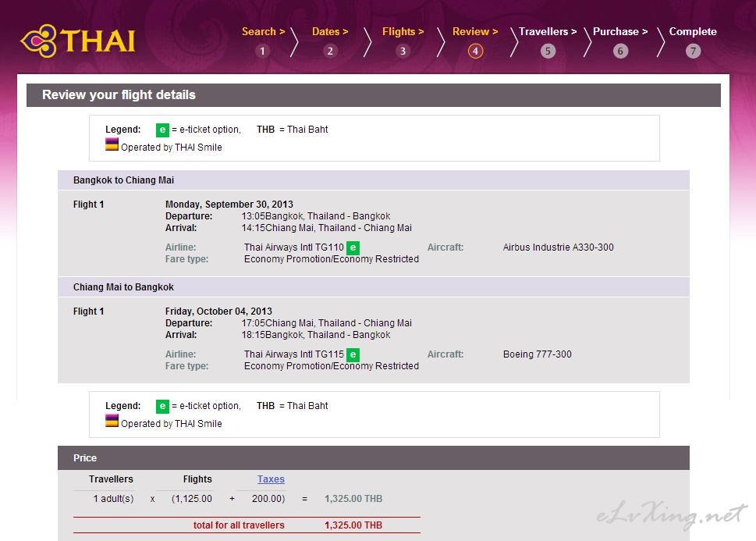Click the THAI Smile icon in the bottom legend
The image size is (756, 541).
click(112, 421)
